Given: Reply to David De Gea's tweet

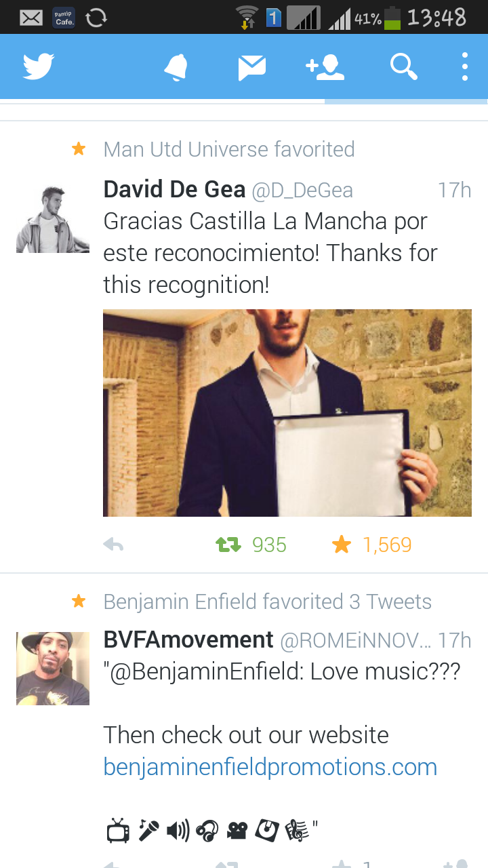Looking at the screenshot, I should [113, 545].
